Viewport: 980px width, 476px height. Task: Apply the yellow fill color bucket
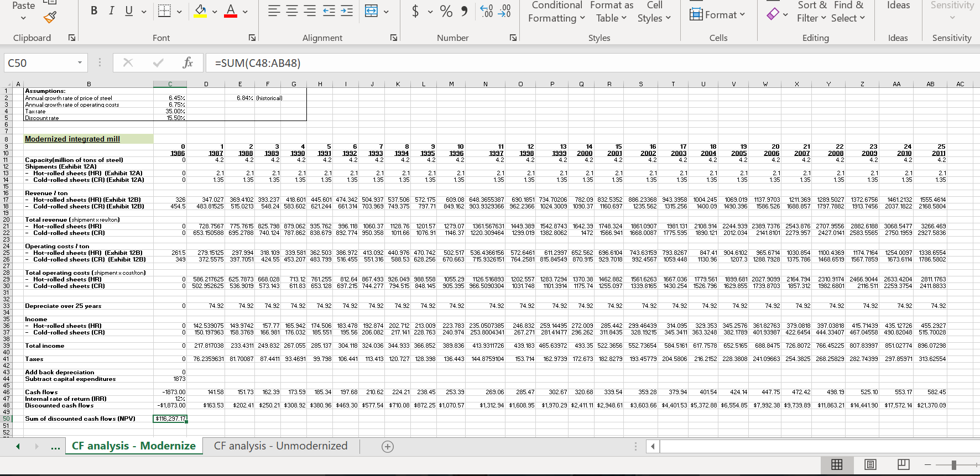(x=201, y=11)
